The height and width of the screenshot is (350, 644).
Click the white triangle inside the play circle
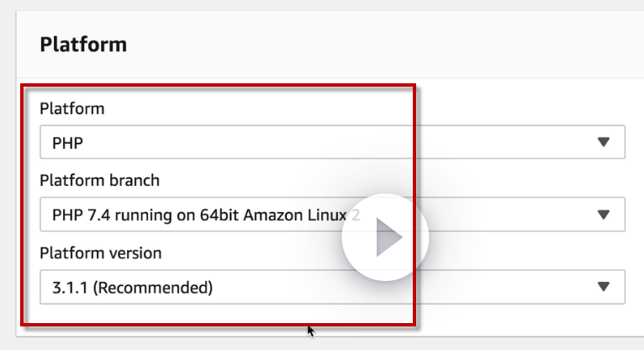click(388, 238)
